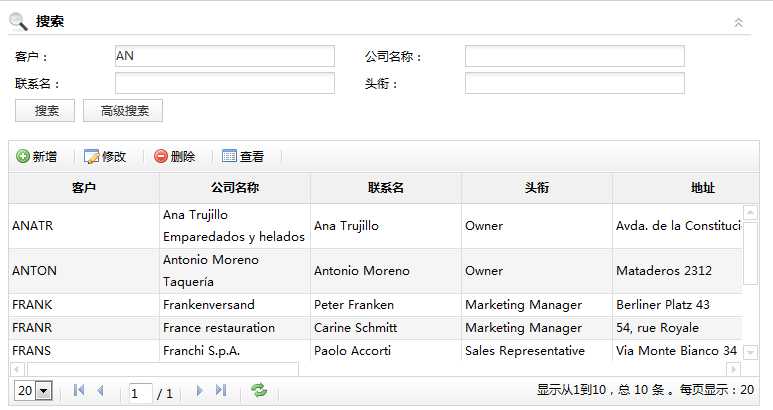Image resolution: width=773 pixels, height=410 pixels.
Task: Click contact name Carine Schmitt
Action: [355, 328]
